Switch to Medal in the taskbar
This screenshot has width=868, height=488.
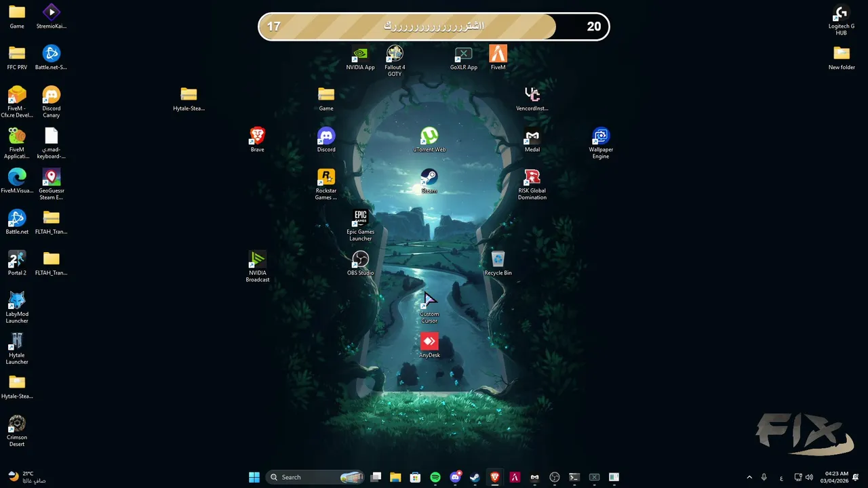(x=534, y=477)
